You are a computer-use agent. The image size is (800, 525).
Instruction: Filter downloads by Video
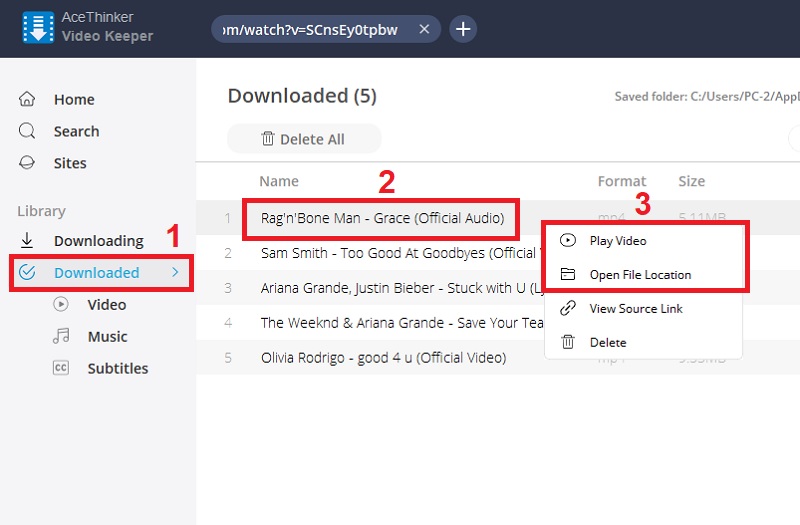coord(107,305)
